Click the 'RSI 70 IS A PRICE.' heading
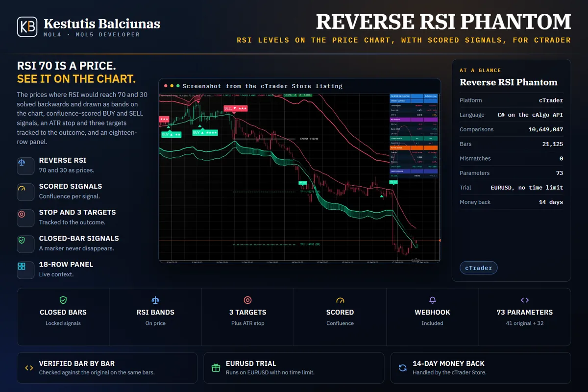The height and width of the screenshot is (392, 588). click(67, 66)
